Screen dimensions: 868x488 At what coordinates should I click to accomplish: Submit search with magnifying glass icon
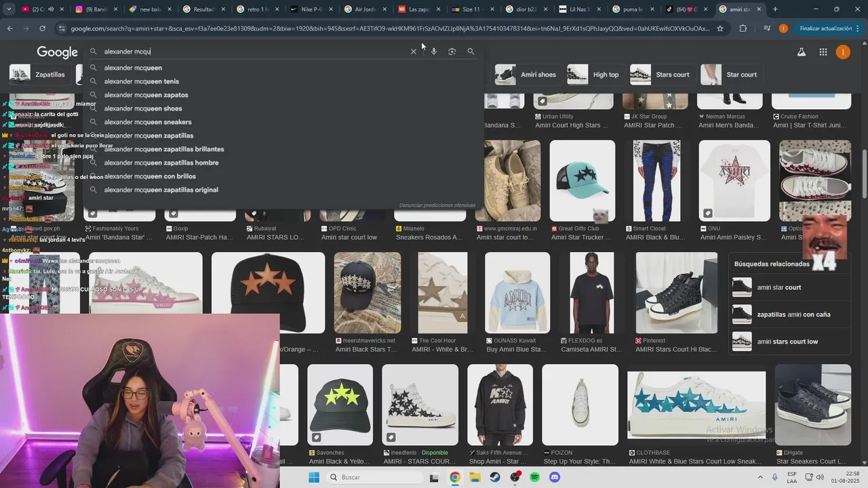[x=471, y=52]
